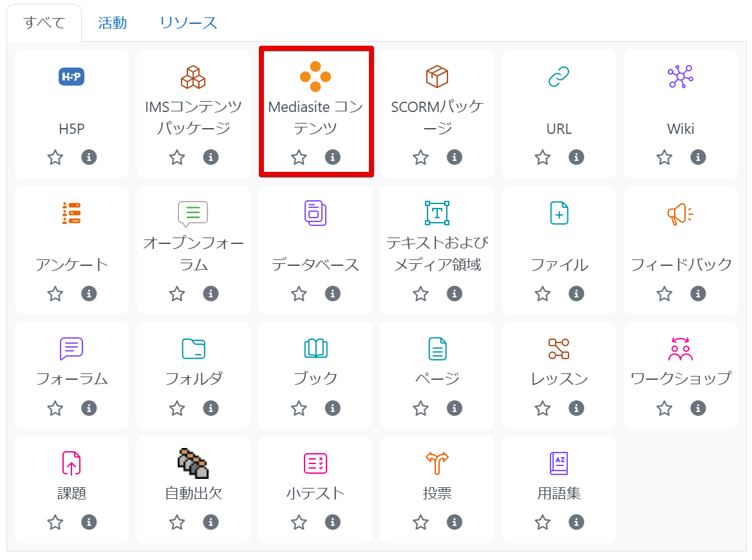Image resolution: width=752 pixels, height=560 pixels.
Task: Choose the Mediasite コンテンツ icon
Action: click(315, 77)
